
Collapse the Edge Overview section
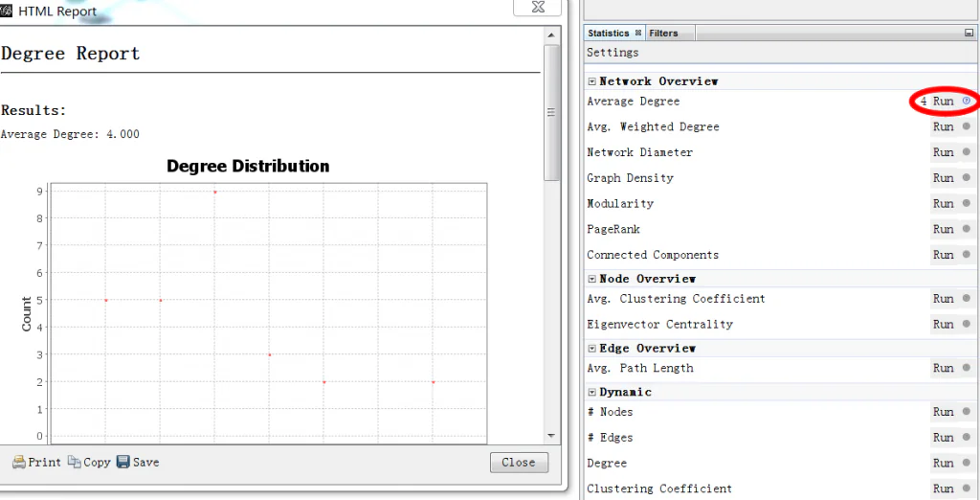(x=592, y=349)
